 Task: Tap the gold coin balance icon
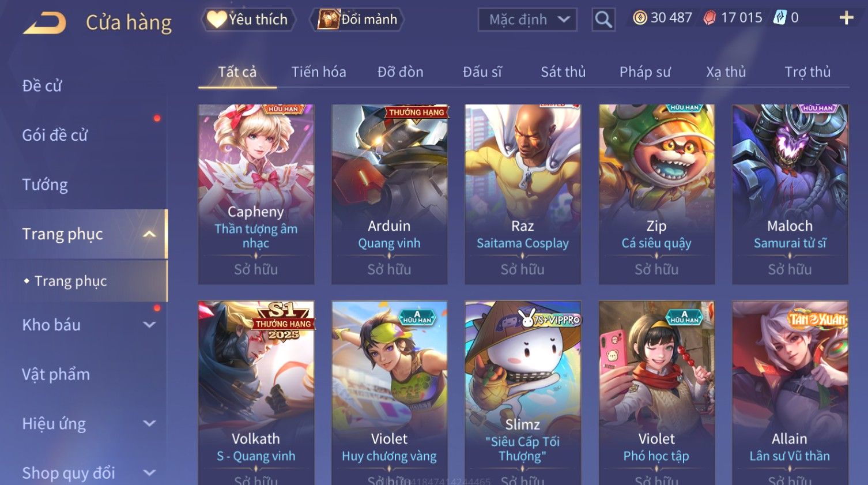pos(640,18)
